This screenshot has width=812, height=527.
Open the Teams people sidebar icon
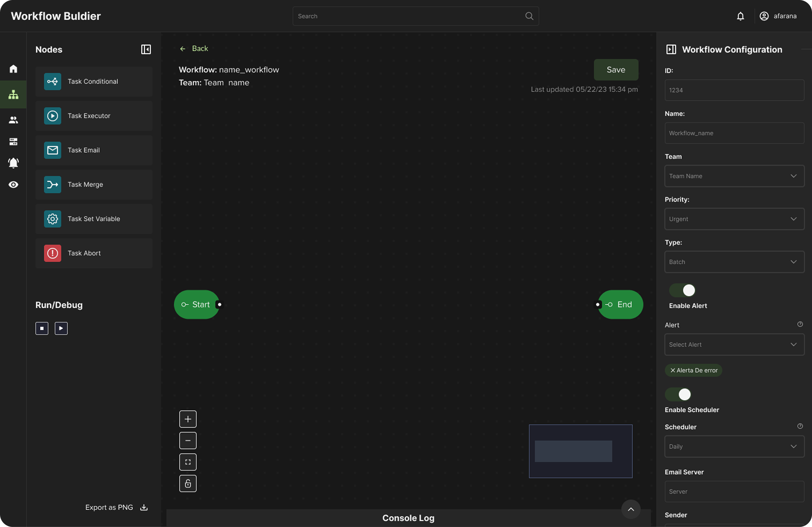click(x=13, y=120)
